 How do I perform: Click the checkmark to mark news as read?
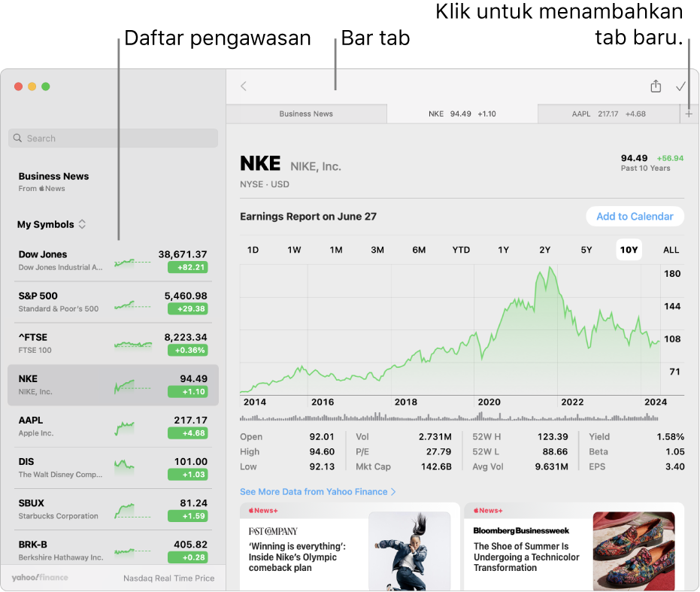tap(680, 87)
